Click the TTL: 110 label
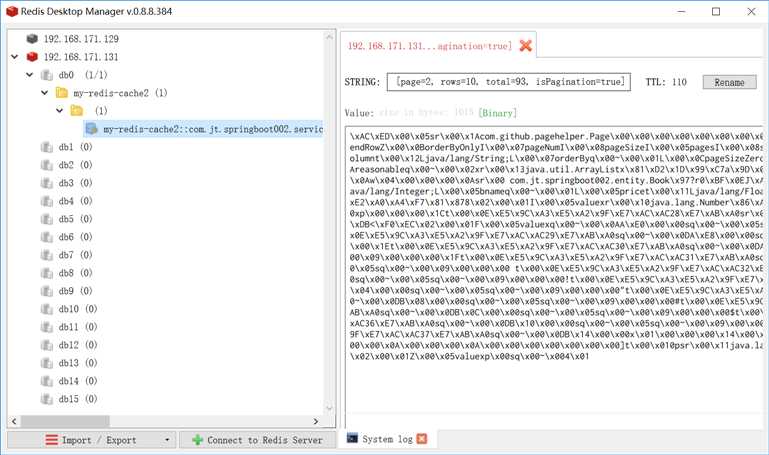 point(666,82)
